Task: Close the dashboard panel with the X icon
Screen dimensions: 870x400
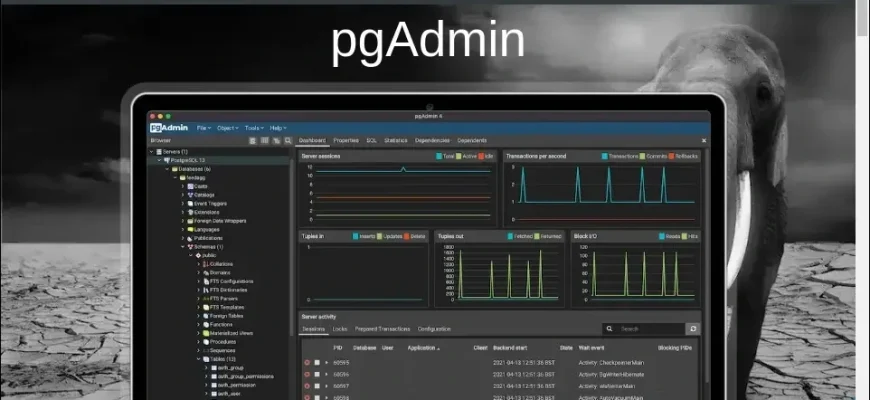Action: 703,141
